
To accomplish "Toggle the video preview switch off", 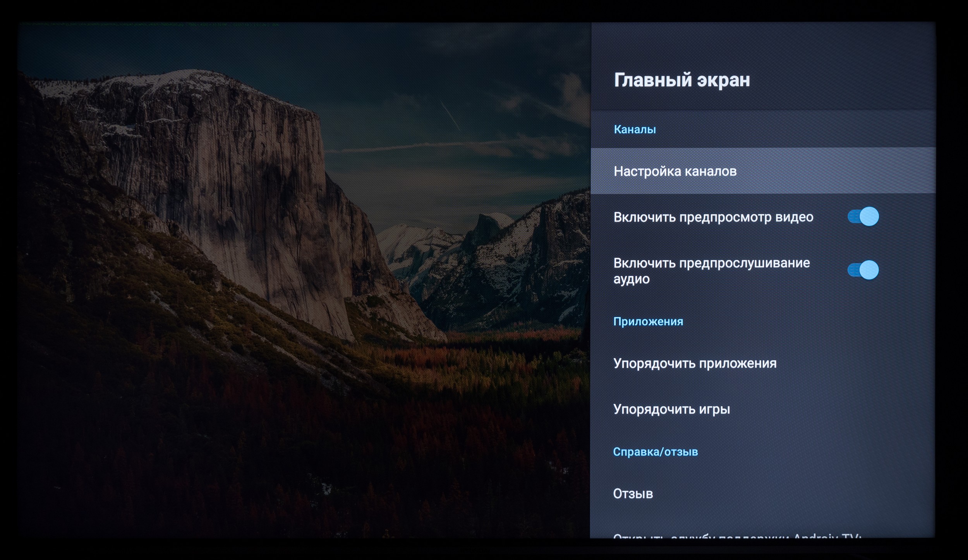I will point(863,216).
